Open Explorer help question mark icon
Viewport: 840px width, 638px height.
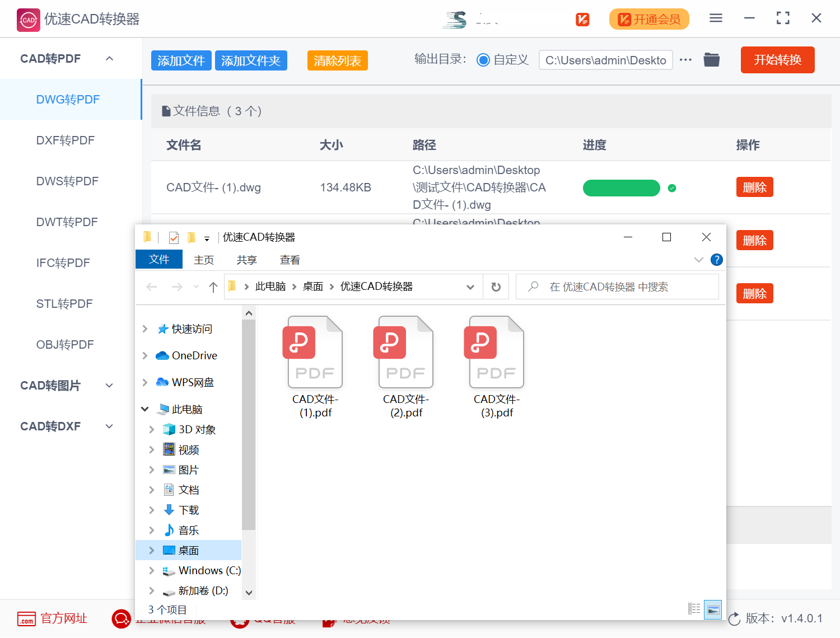coord(716,260)
